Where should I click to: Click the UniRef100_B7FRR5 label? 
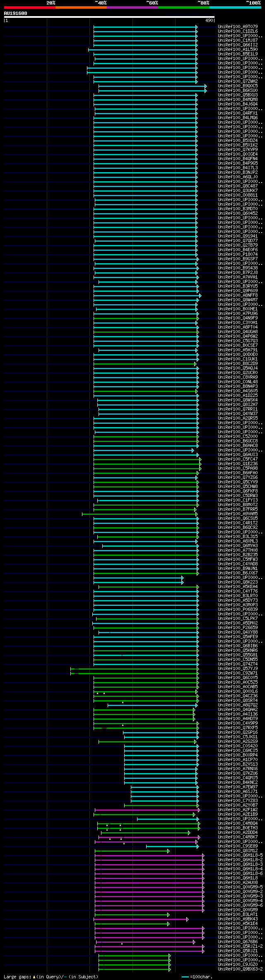tap(238, 509)
